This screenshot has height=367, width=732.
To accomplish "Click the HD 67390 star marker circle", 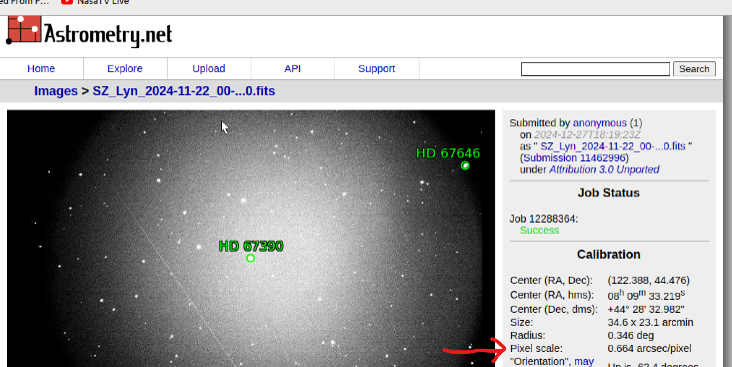I will pyautogui.click(x=250, y=258).
